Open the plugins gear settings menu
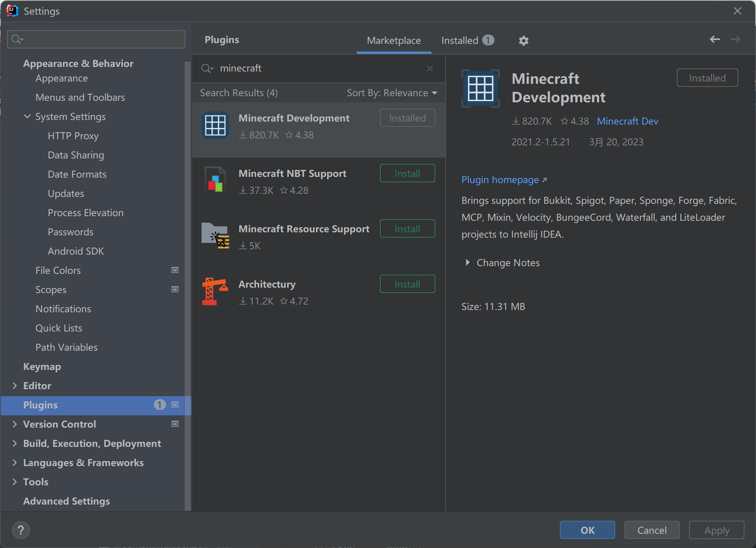 pos(523,40)
